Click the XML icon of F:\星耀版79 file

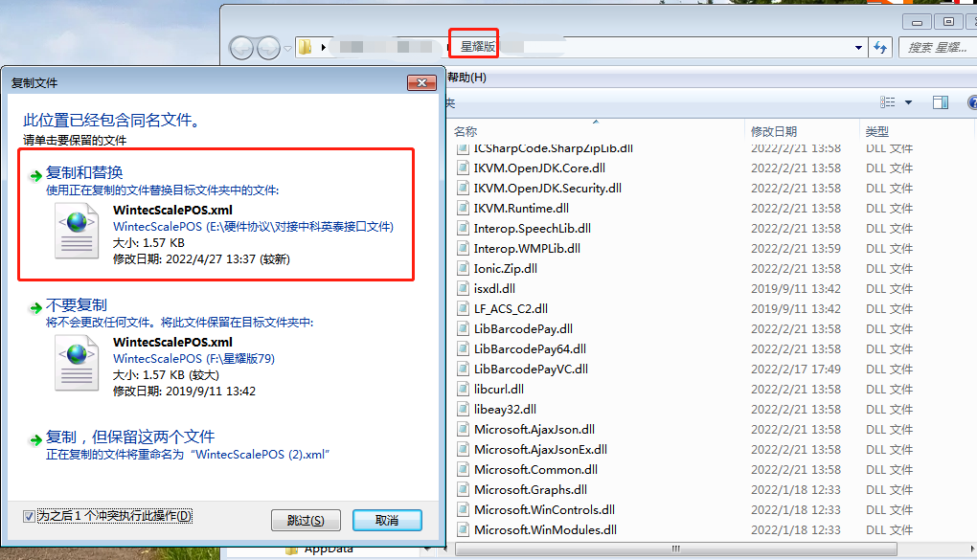point(77,363)
